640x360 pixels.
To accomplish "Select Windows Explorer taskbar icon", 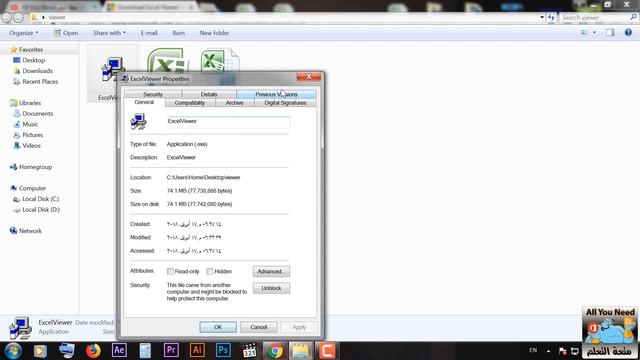I will click(301, 351).
